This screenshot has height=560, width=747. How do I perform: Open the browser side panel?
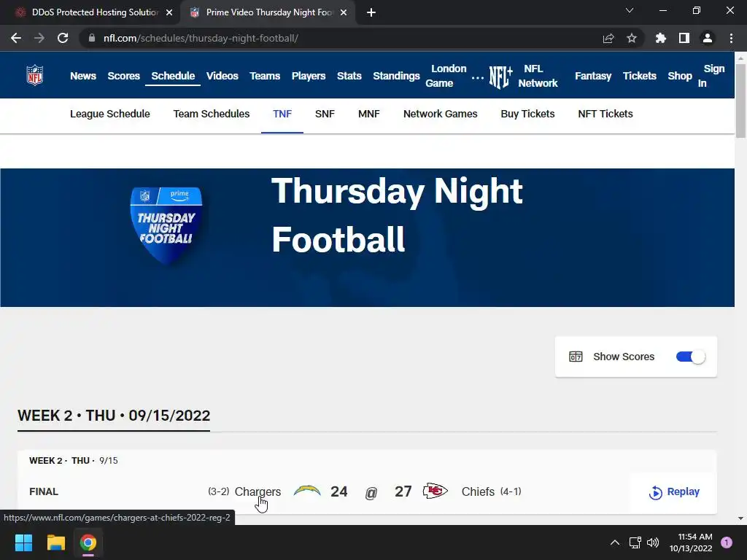click(684, 38)
